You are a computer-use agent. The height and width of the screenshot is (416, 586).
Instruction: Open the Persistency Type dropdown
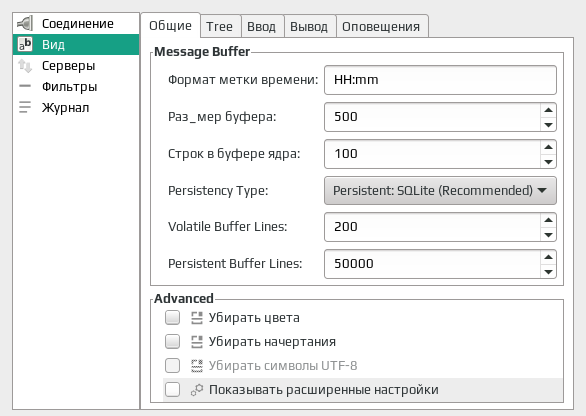pos(440,191)
